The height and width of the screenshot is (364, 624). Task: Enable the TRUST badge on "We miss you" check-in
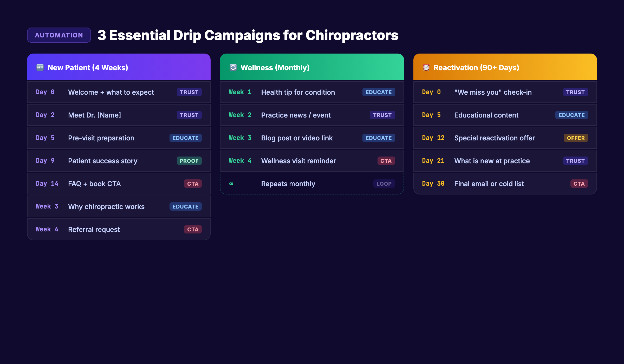point(575,92)
